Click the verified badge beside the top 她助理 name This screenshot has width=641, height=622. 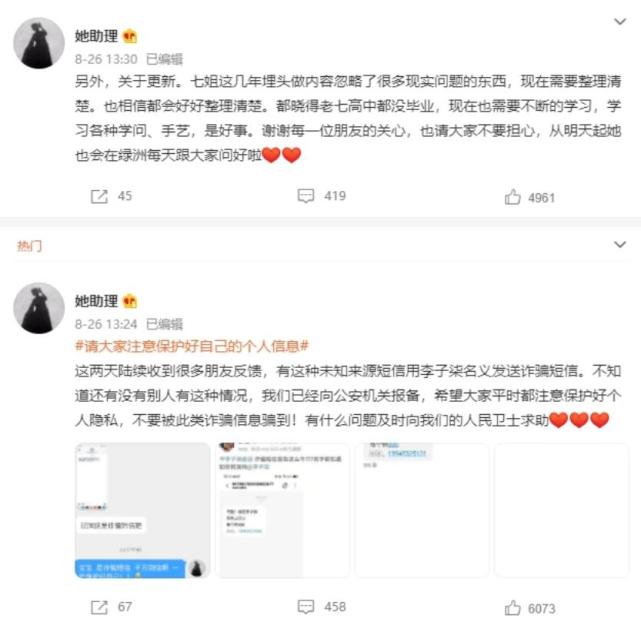130,37
